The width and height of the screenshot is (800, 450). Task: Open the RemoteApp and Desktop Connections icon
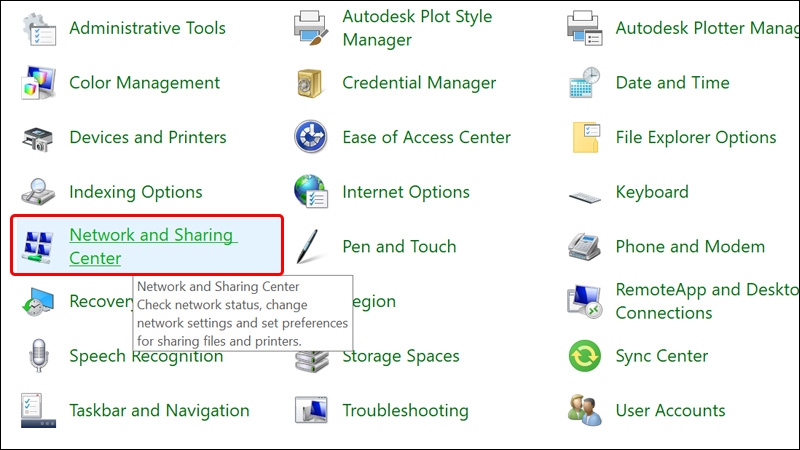coord(585,302)
